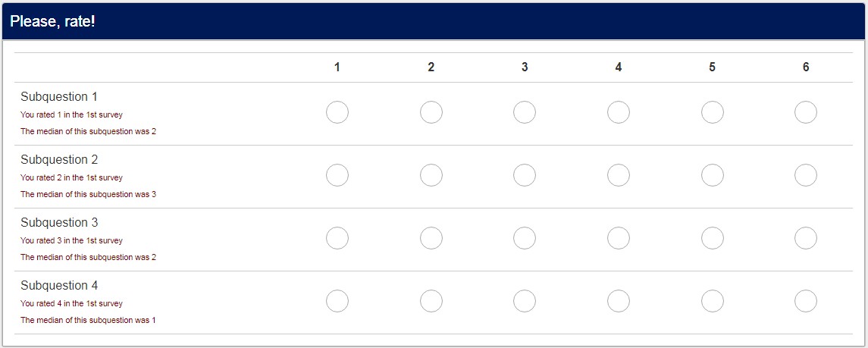The width and height of the screenshot is (868, 348).
Task: Rate Subquestion 4 as 1
Action: [337, 301]
